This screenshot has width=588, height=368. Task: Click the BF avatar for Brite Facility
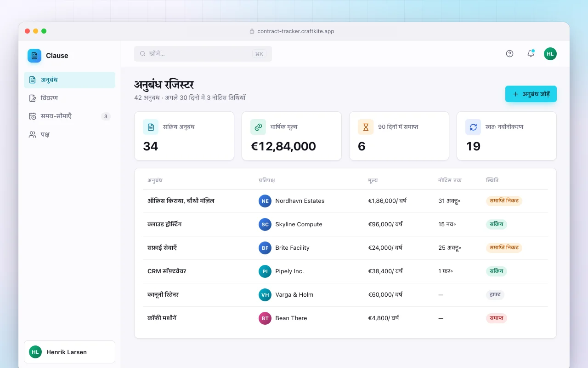[265, 248]
